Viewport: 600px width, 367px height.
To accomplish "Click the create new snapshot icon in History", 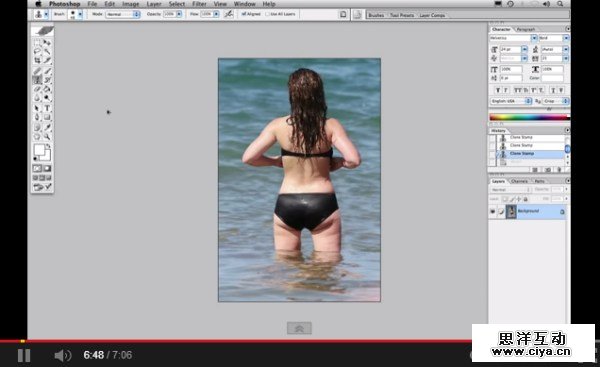I will click(547, 169).
